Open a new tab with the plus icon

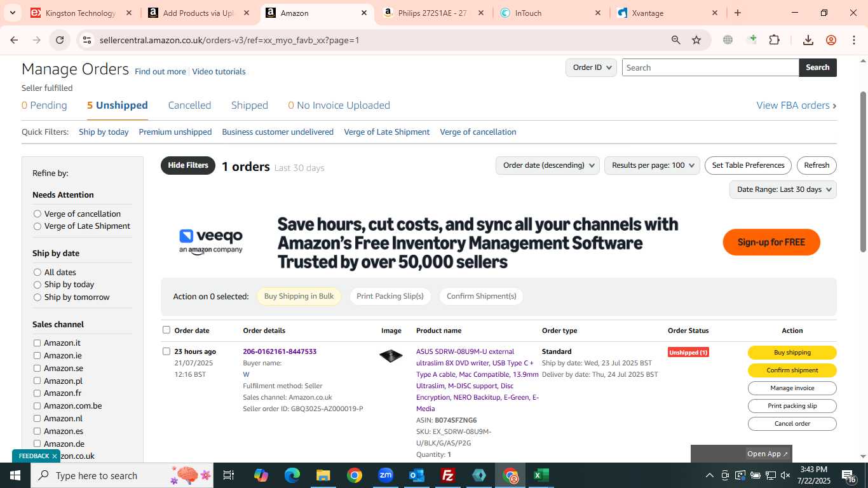pos(738,13)
